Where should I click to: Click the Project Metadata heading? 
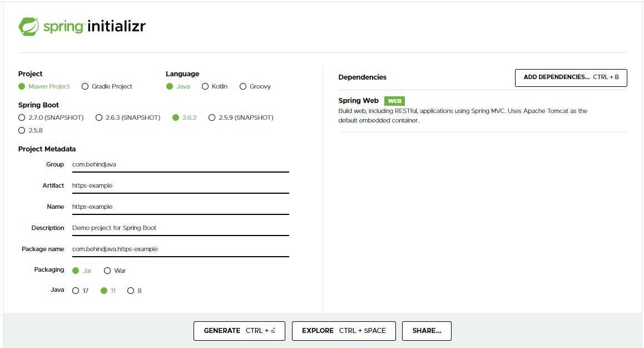[x=47, y=149]
